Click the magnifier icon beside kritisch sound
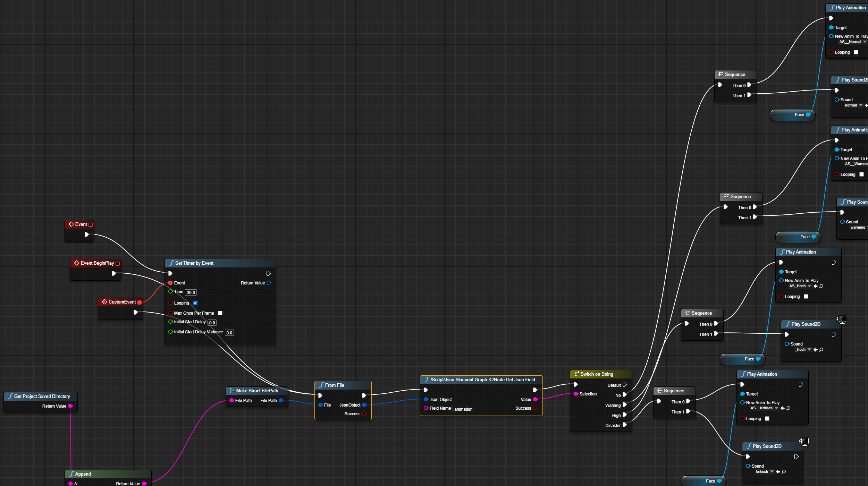 pyautogui.click(x=784, y=472)
